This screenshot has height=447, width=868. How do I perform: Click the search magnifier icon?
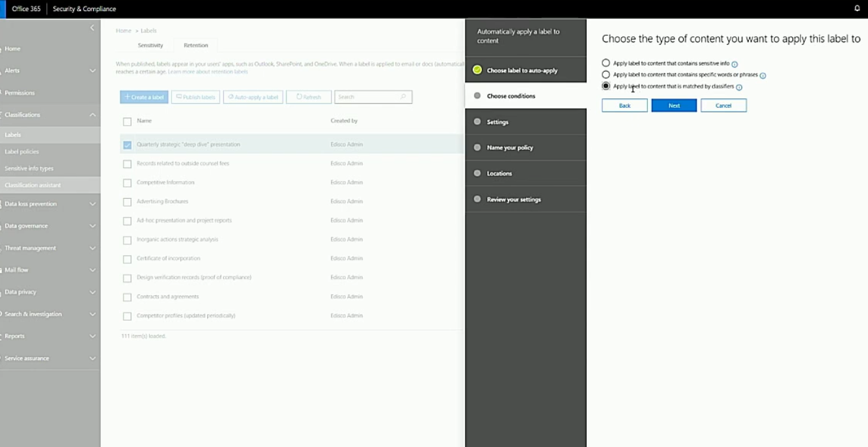coord(404,97)
